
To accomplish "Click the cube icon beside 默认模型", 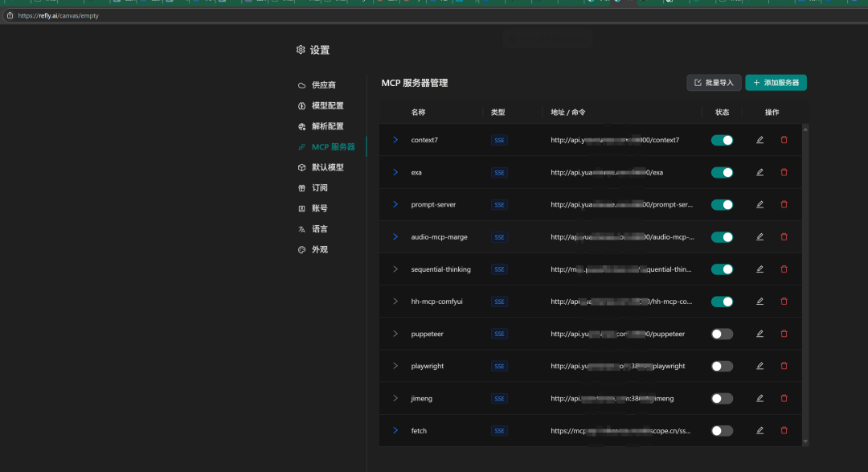I will point(298,166).
